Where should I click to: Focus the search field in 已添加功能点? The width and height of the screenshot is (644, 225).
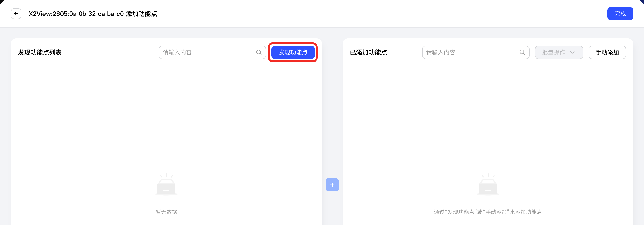[x=475, y=53]
